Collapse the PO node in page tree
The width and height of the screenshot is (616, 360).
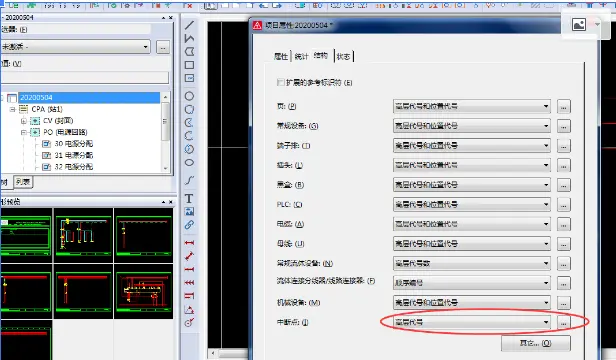coord(24,132)
